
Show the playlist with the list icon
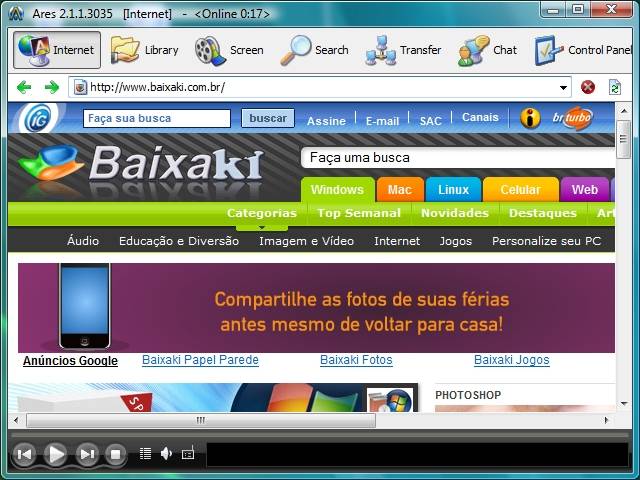click(x=145, y=453)
